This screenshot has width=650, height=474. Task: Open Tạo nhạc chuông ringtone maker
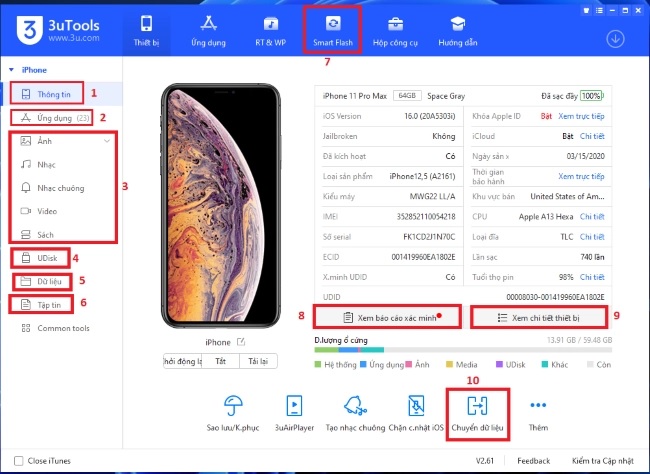(x=355, y=413)
